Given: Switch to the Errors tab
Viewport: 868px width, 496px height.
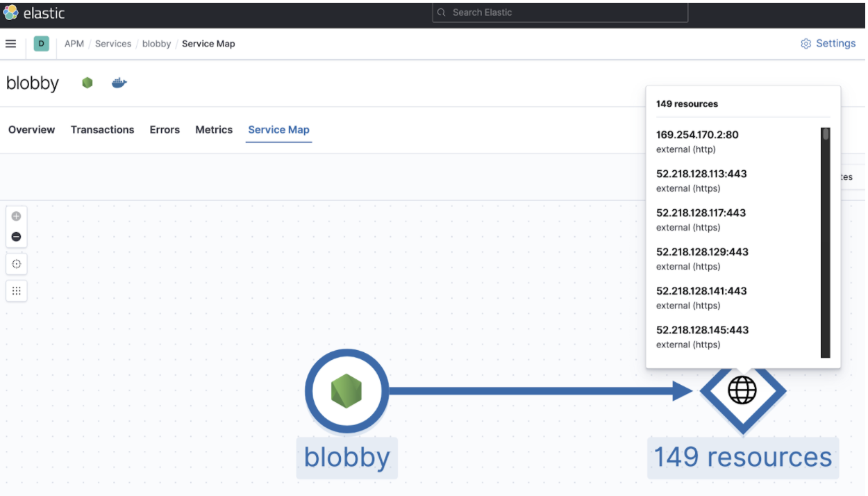Looking at the screenshot, I should [165, 130].
